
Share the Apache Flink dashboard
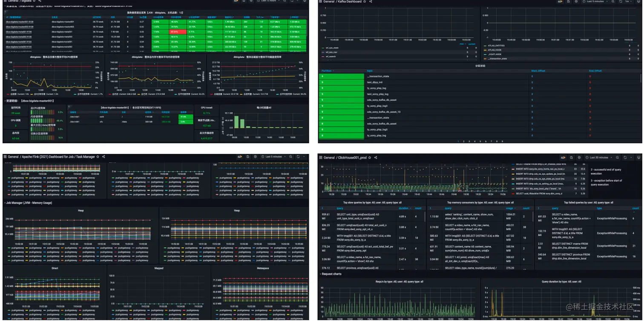pos(103,157)
